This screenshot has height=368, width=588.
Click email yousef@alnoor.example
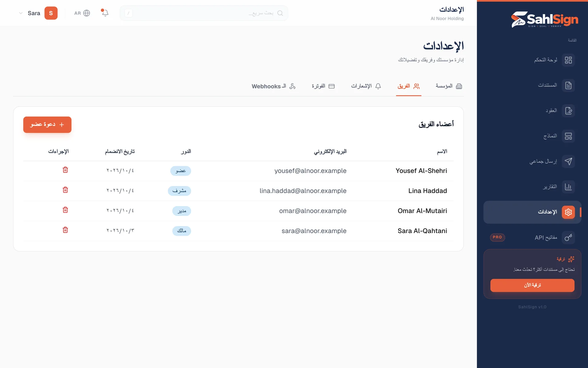(311, 171)
